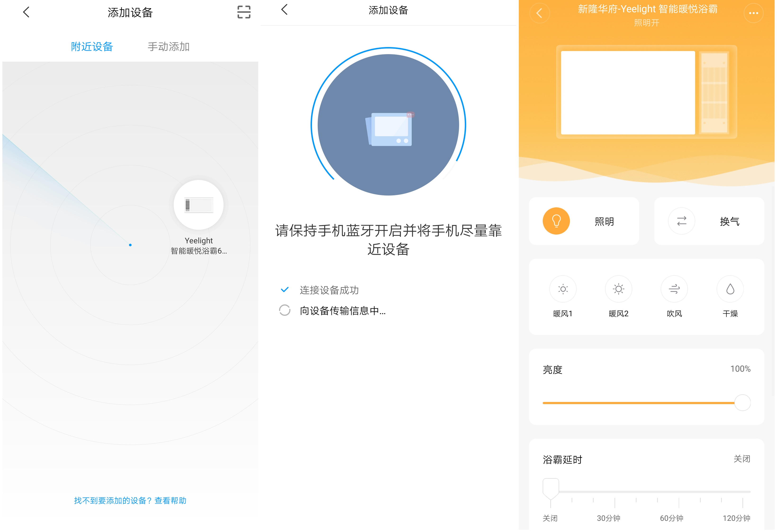
Task: Enable the 干燥 drying icon
Action: 730,289
